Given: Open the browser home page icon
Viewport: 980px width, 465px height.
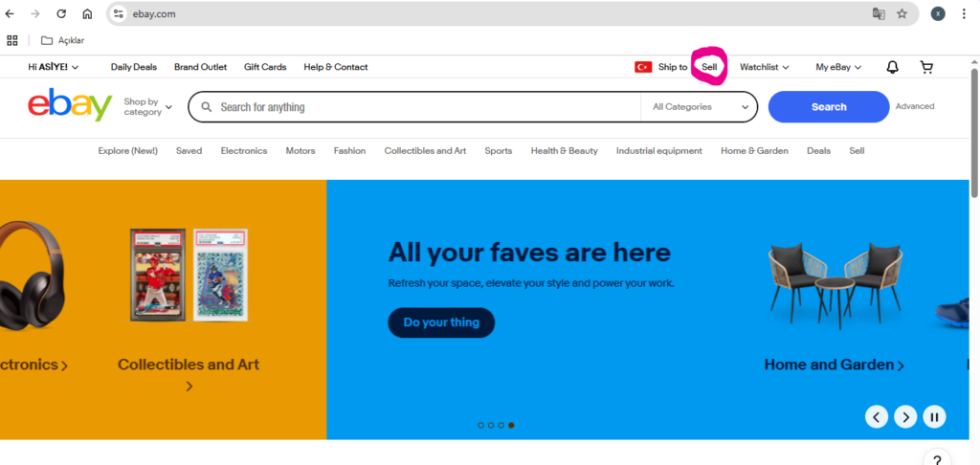Looking at the screenshot, I should tap(87, 13).
